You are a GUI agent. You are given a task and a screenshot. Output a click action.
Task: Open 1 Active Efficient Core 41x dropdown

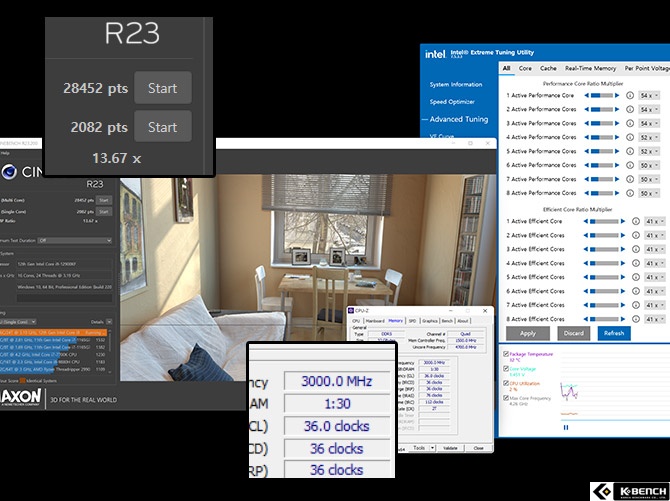(655, 221)
